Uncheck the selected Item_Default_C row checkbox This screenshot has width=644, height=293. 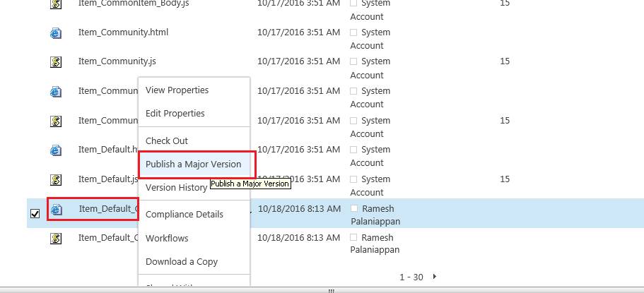(35, 213)
